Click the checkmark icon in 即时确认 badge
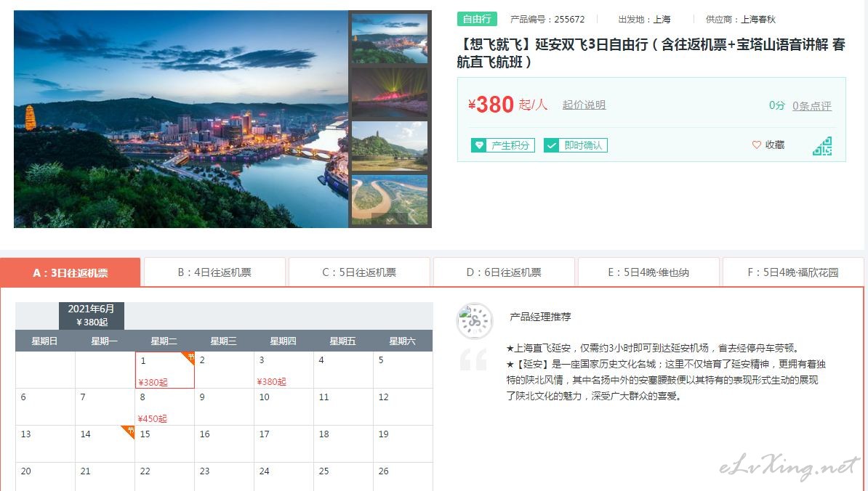This screenshot has height=491, width=868. point(551,145)
